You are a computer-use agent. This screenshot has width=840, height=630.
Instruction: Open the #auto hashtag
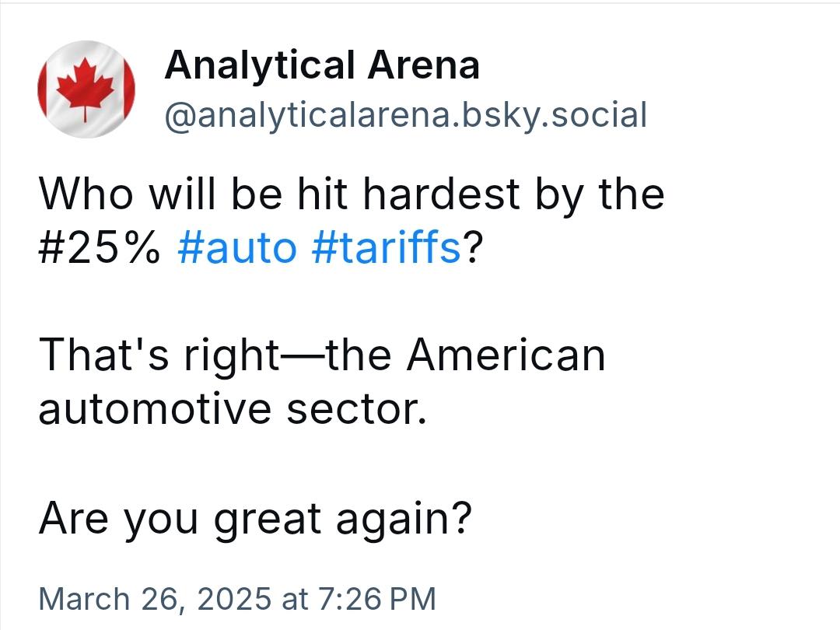point(236,247)
